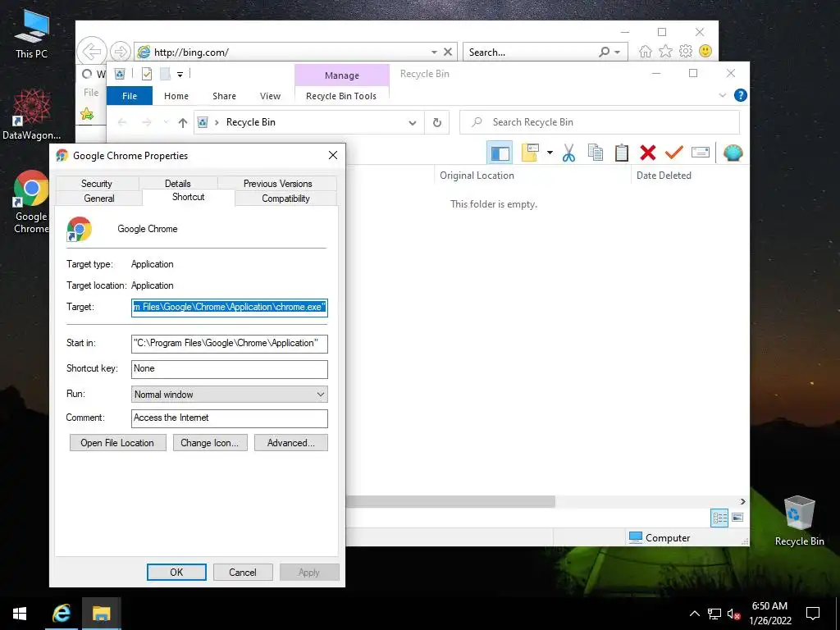The image size is (840, 630).
Task: Open the Home ribbon tab
Action: coord(176,96)
